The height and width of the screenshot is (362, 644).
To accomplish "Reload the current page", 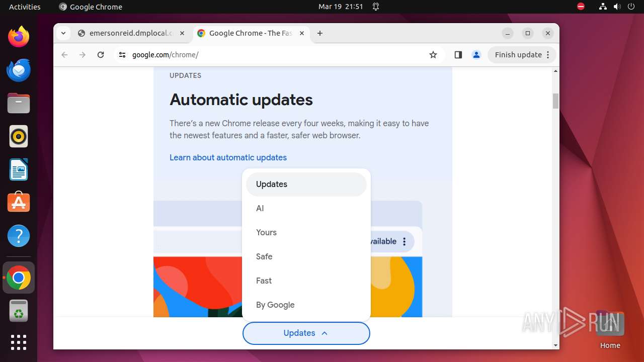I will (x=101, y=55).
